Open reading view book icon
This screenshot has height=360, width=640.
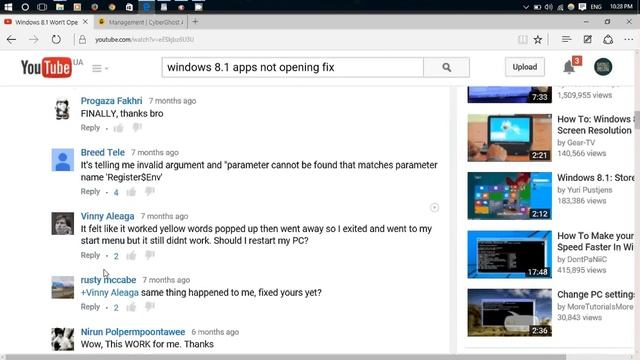click(522, 40)
